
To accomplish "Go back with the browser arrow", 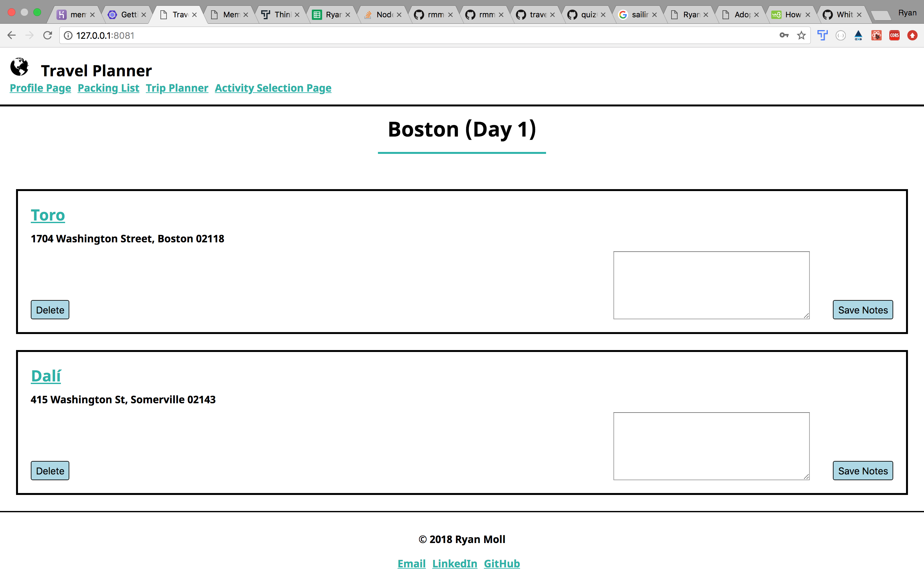I will pyautogui.click(x=12, y=36).
